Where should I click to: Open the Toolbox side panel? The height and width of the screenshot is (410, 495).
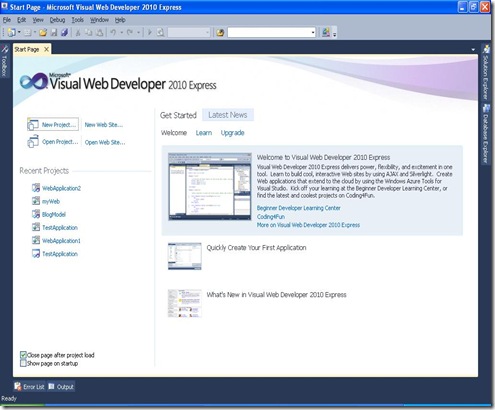(4, 61)
